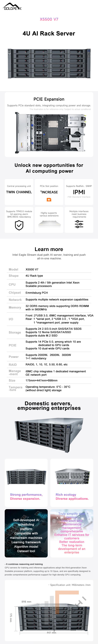This screenshot has height=644, width=98.
Task: Click the orange PCIe slot card icon
Action: 49,200
